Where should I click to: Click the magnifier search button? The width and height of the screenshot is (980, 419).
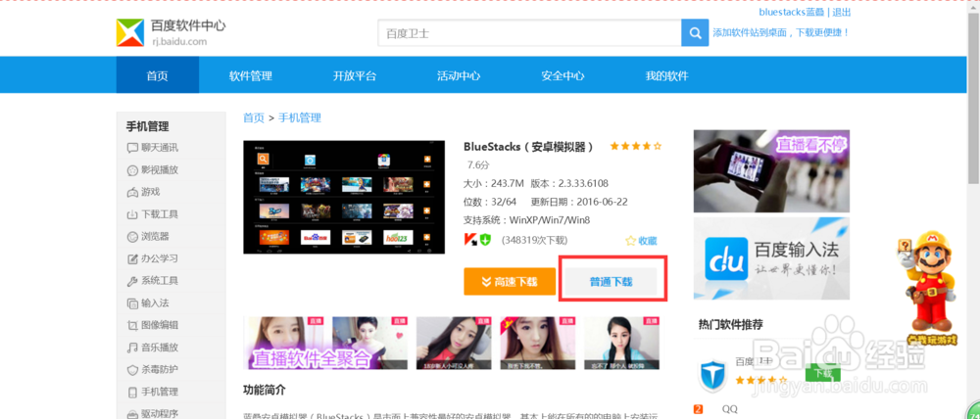695,33
